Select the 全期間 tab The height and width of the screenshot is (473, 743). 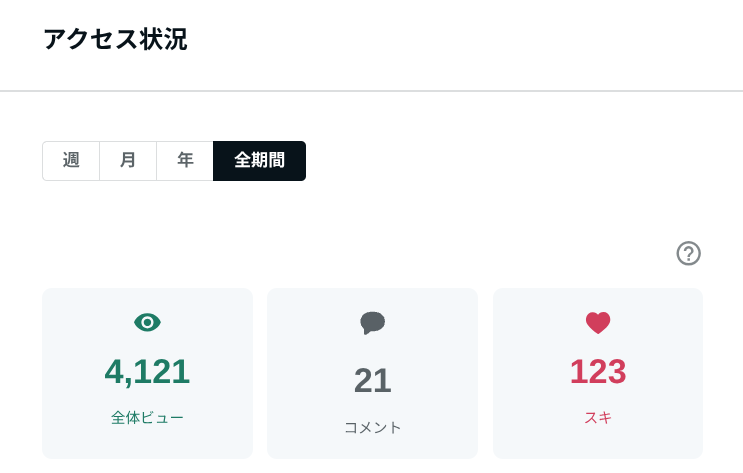click(259, 161)
